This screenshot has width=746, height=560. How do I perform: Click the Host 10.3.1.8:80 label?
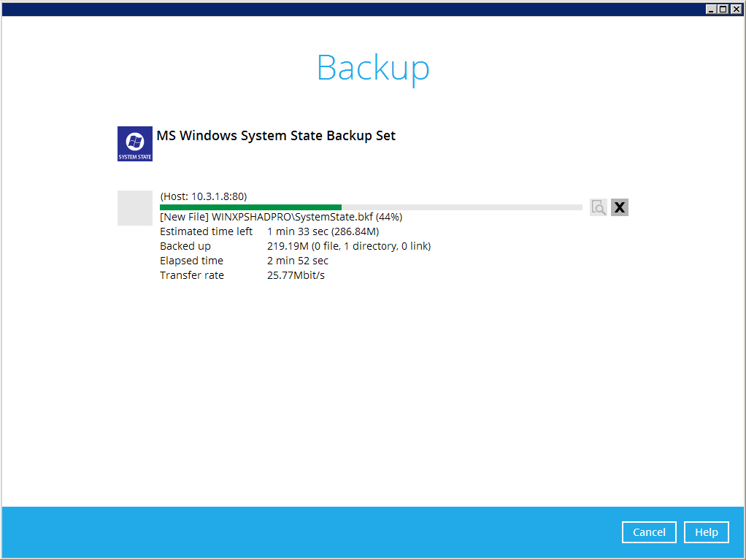203,196
